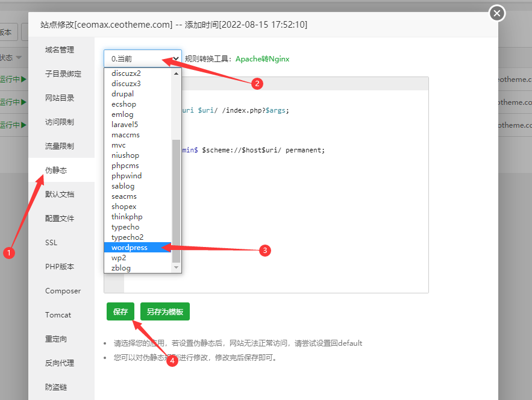
Task: Choose typecho rewrite rule preset
Action: coord(126,227)
